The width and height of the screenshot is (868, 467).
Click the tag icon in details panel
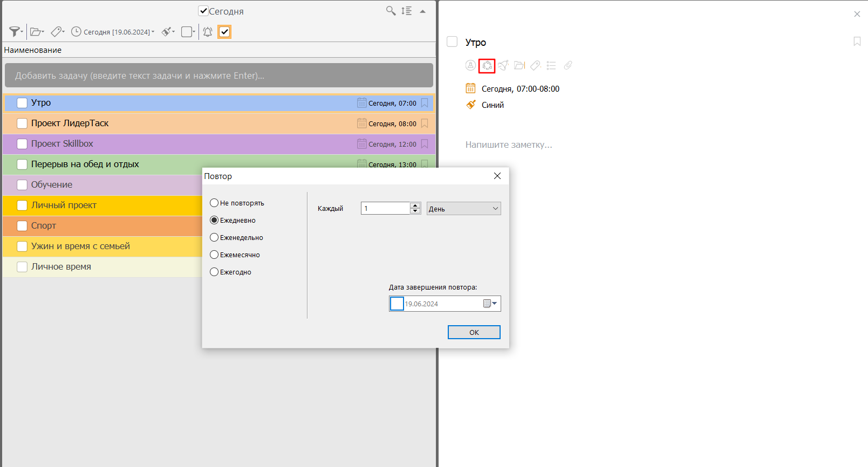point(536,65)
